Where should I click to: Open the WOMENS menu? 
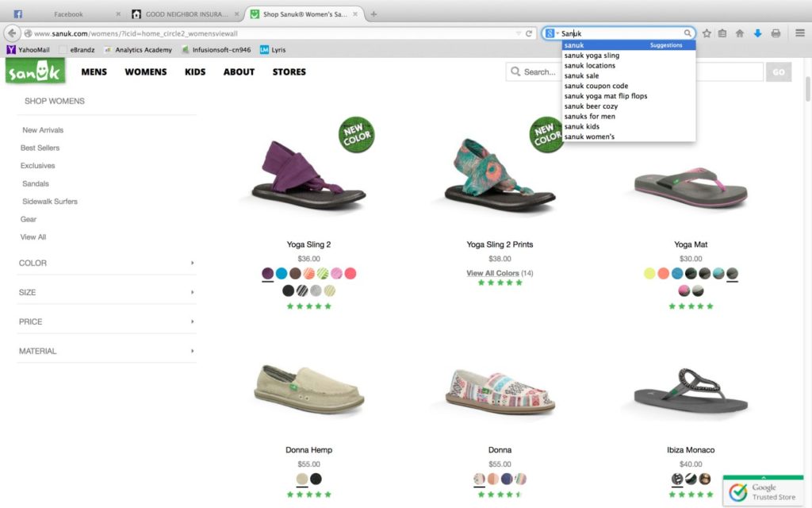point(146,71)
